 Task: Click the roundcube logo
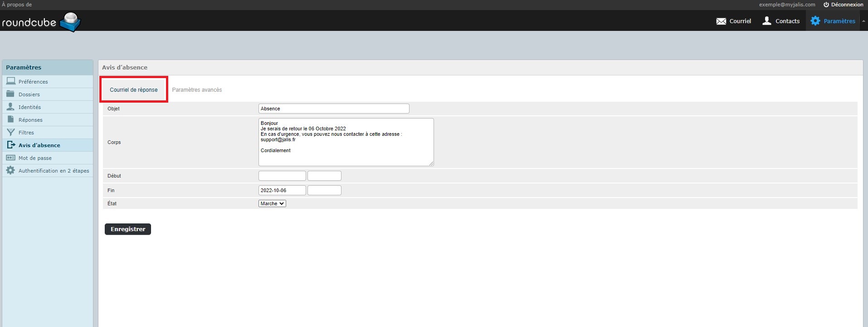[x=41, y=22]
